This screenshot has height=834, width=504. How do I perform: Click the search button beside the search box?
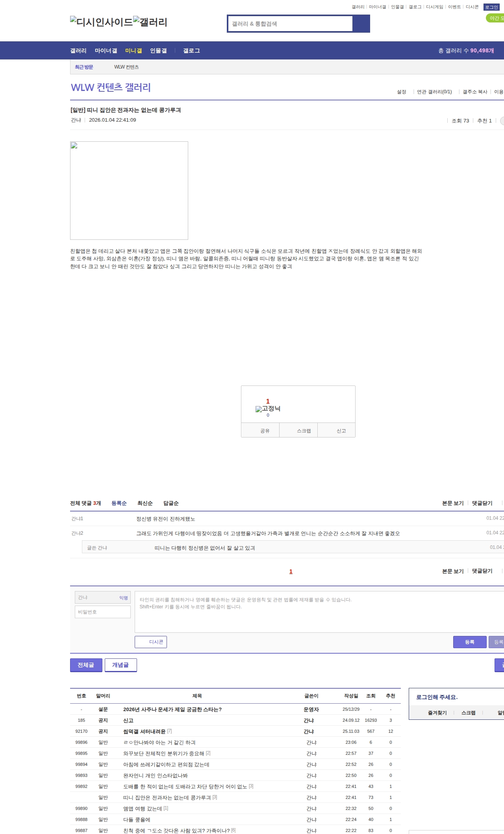(x=361, y=24)
